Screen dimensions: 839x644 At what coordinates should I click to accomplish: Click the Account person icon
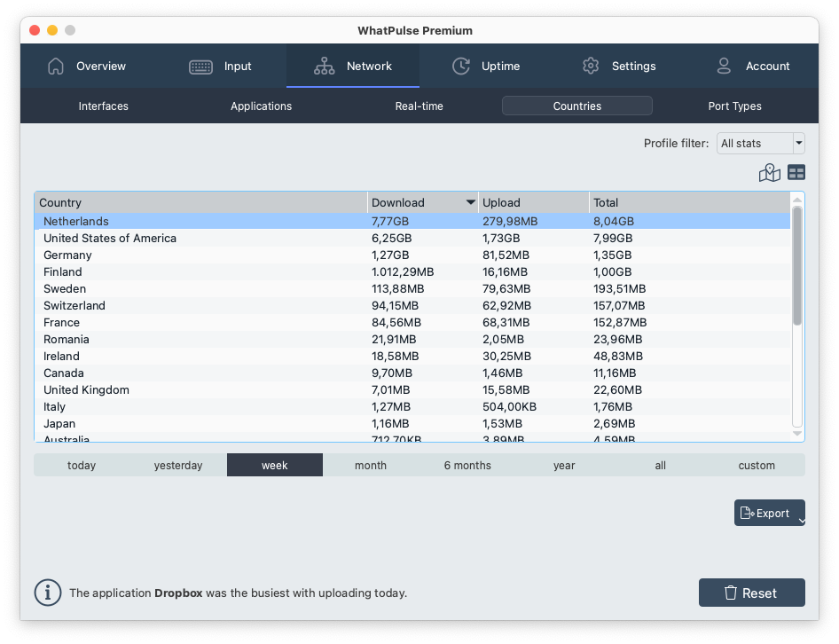(x=724, y=66)
